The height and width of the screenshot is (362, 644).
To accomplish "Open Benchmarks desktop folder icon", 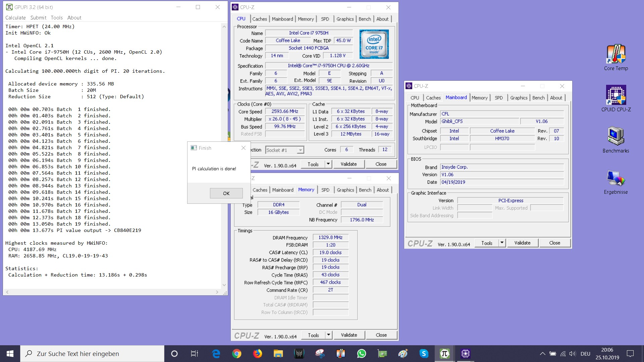I will pos(616,140).
